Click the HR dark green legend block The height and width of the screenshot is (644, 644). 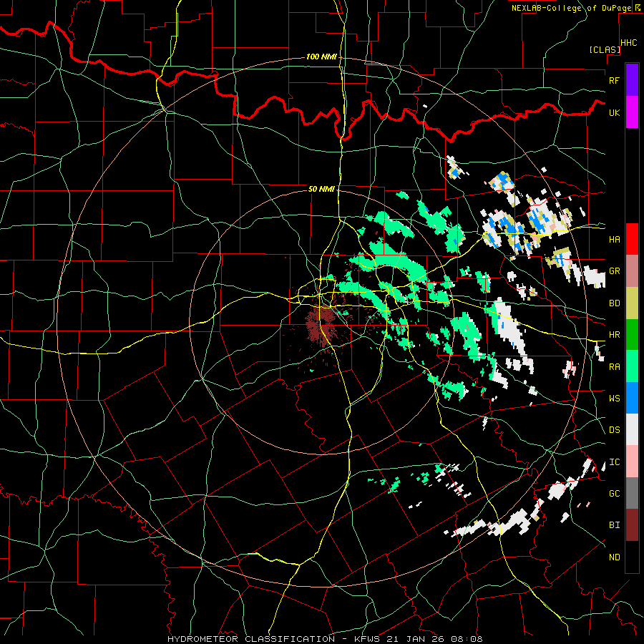pyautogui.click(x=632, y=334)
